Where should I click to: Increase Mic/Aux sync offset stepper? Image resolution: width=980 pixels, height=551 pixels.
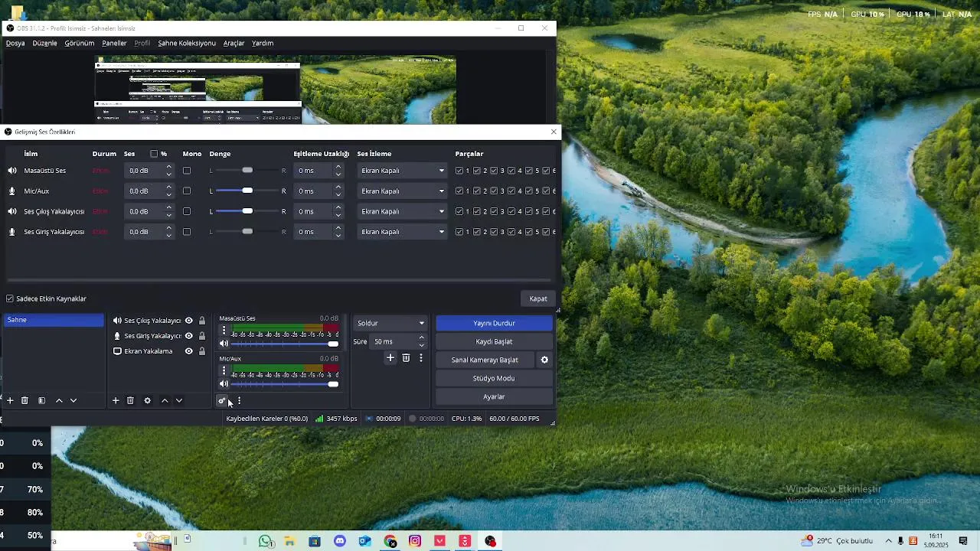coord(338,187)
